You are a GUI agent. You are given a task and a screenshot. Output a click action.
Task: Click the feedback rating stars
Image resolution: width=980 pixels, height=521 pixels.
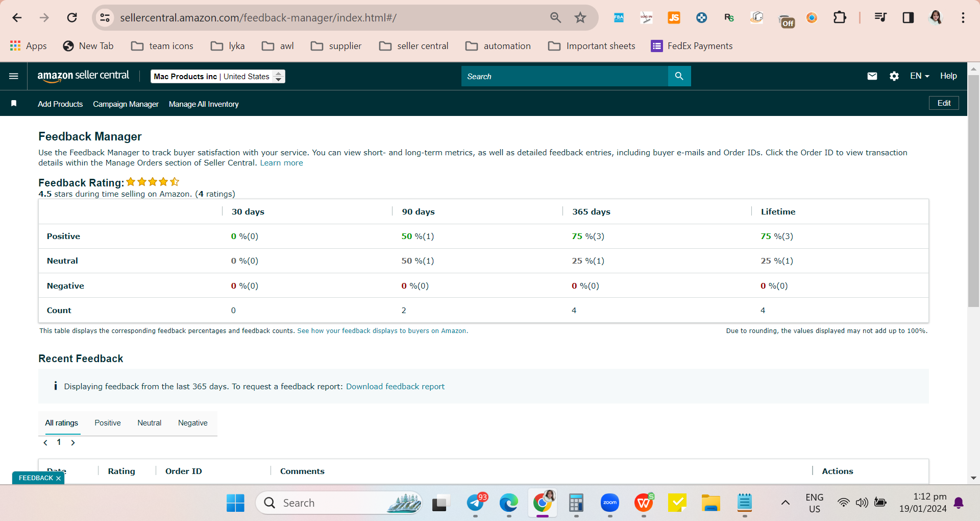[x=153, y=182]
